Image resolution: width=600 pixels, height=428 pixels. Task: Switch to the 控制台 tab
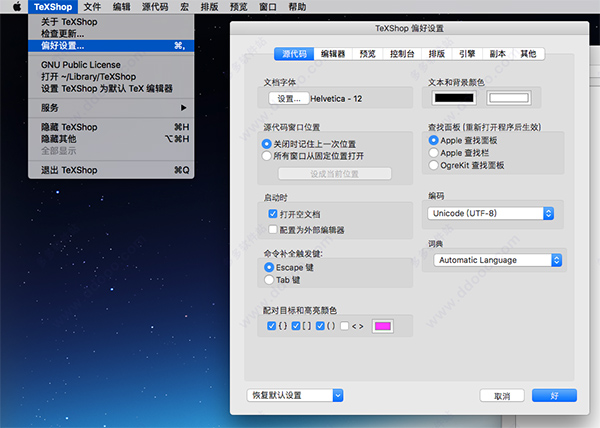coord(402,54)
